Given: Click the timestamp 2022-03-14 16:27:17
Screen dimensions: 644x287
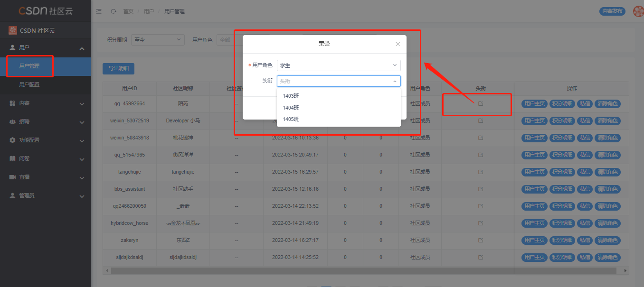Looking at the screenshot, I should click(x=295, y=241).
